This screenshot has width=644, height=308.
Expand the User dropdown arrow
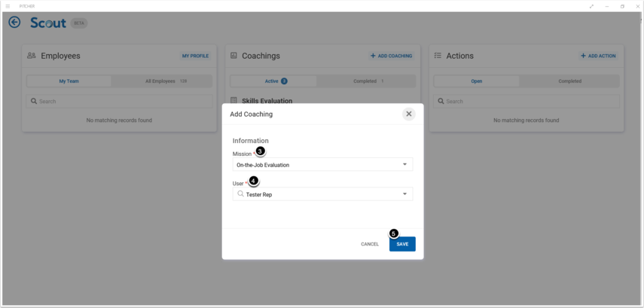pos(404,194)
